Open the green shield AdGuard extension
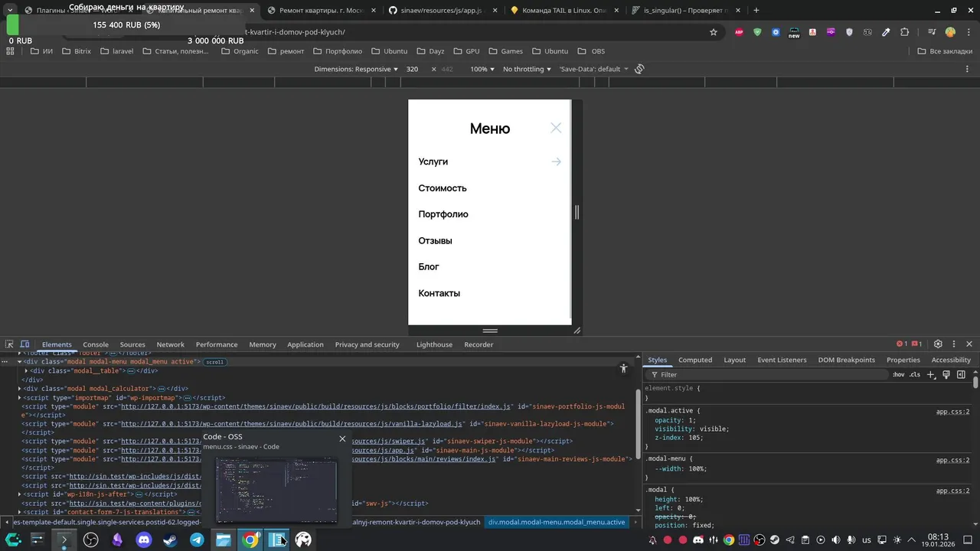The width and height of the screenshot is (980, 551). pyautogui.click(x=757, y=32)
